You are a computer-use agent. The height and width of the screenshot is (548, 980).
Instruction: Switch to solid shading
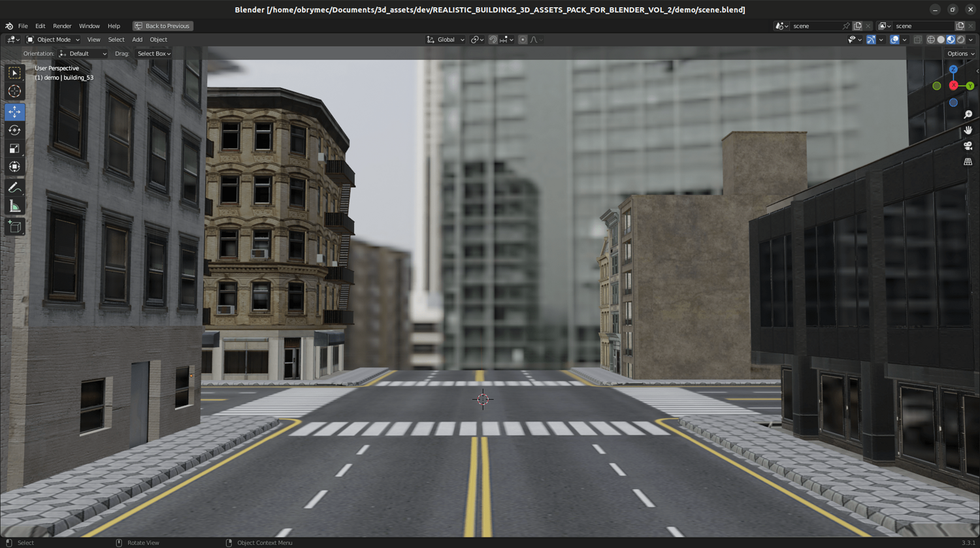pyautogui.click(x=941, y=40)
